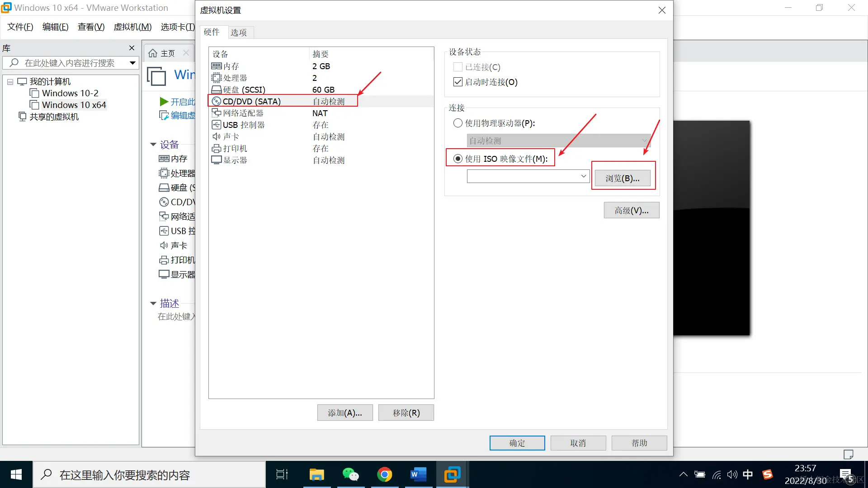Viewport: 868px width, 488px height.
Task: Click the 高级(V)... button
Action: click(x=632, y=211)
